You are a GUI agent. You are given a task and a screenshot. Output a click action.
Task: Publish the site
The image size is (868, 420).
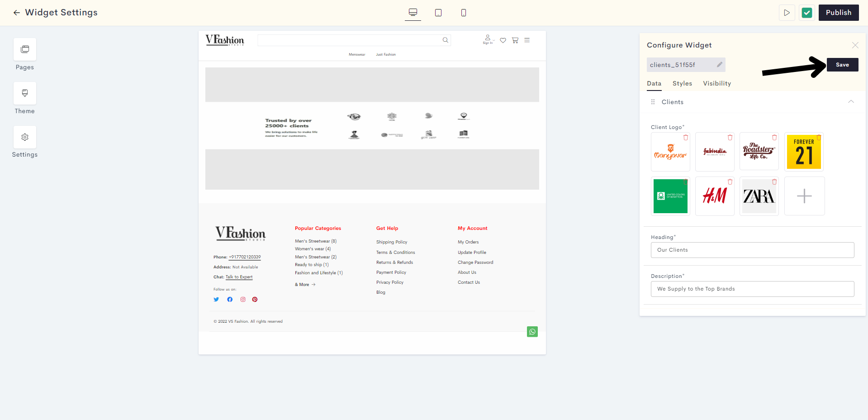click(x=839, y=13)
